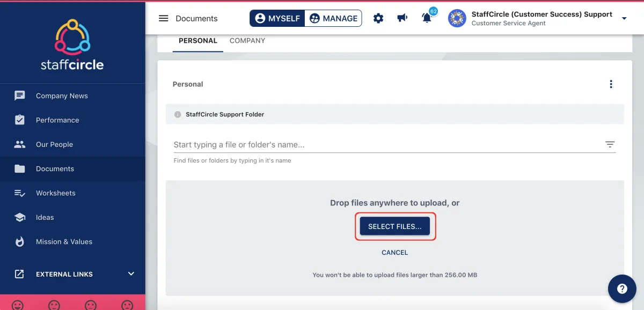Click the Company News chat icon

[x=20, y=96]
